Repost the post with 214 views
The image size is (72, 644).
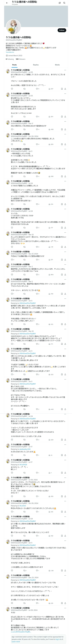pos(24,204)
